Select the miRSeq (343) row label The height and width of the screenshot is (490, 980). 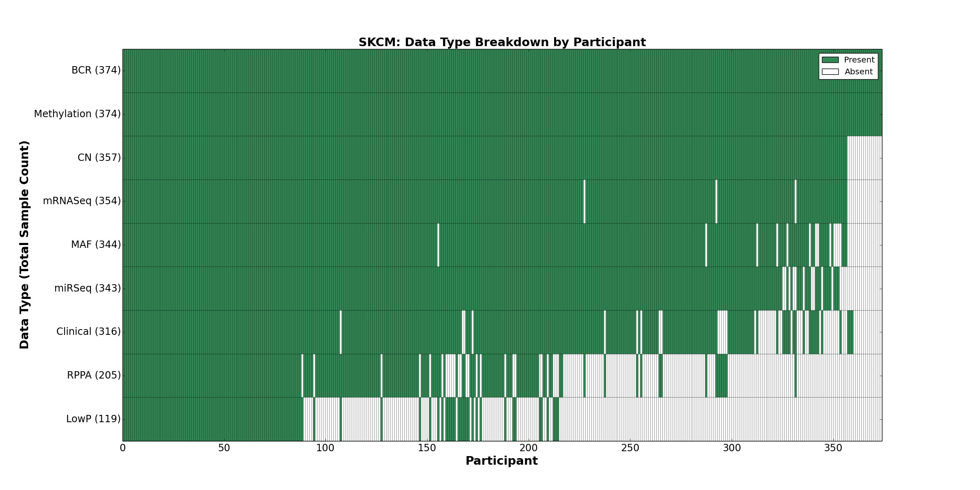click(87, 288)
